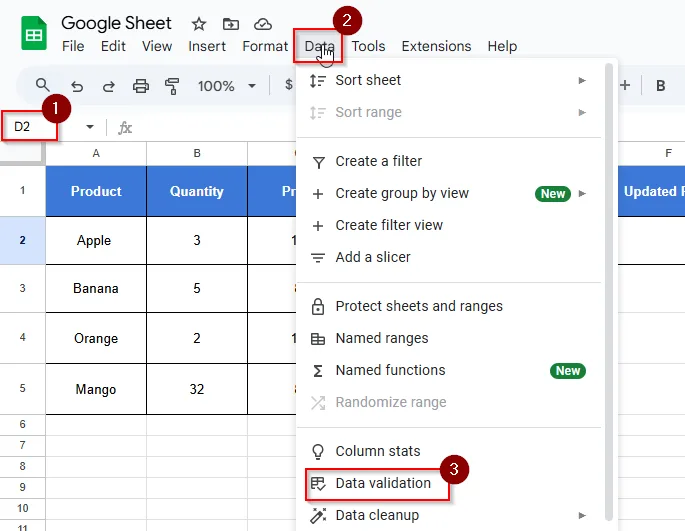Image resolution: width=685 pixels, height=531 pixels.
Task: Select column A header
Action: coord(96,153)
